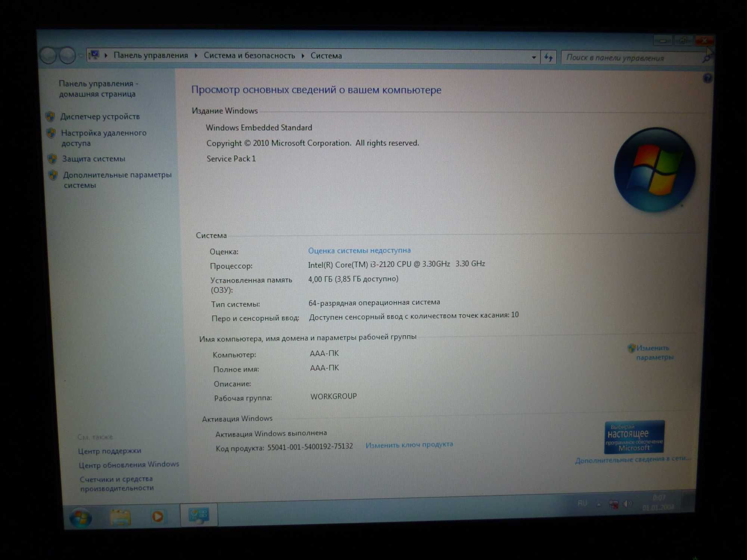Show hidden tray icons arrow
Image resolution: width=747 pixels, height=560 pixels.
click(599, 504)
